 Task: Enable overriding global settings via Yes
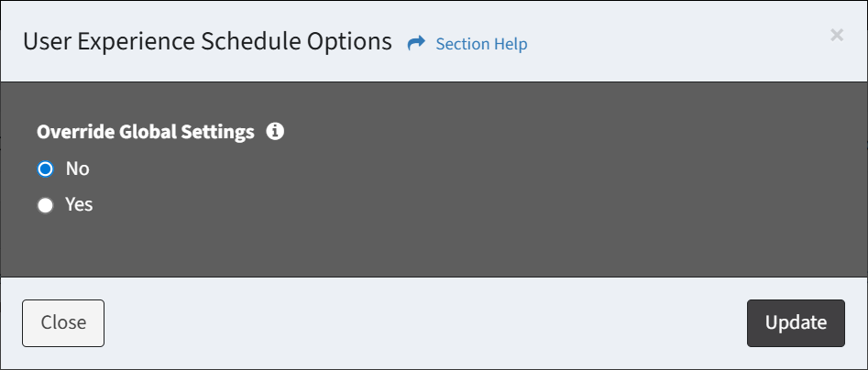[45, 206]
